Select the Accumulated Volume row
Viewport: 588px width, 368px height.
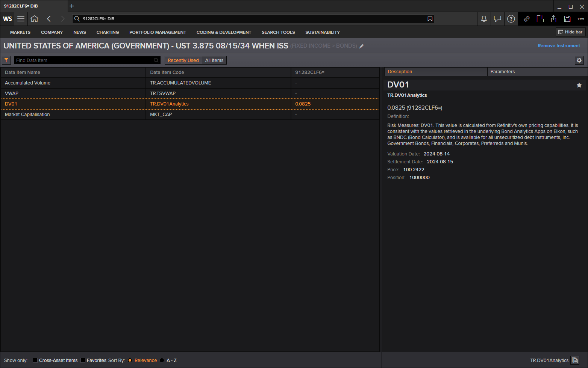pyautogui.click(x=189, y=83)
